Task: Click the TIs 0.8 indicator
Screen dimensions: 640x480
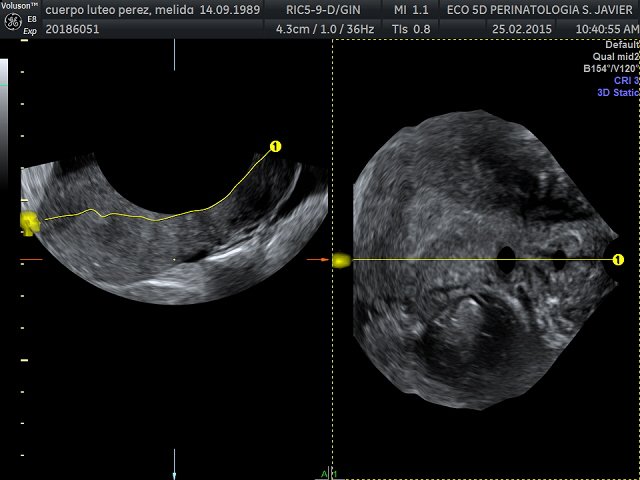Action: pyautogui.click(x=411, y=29)
